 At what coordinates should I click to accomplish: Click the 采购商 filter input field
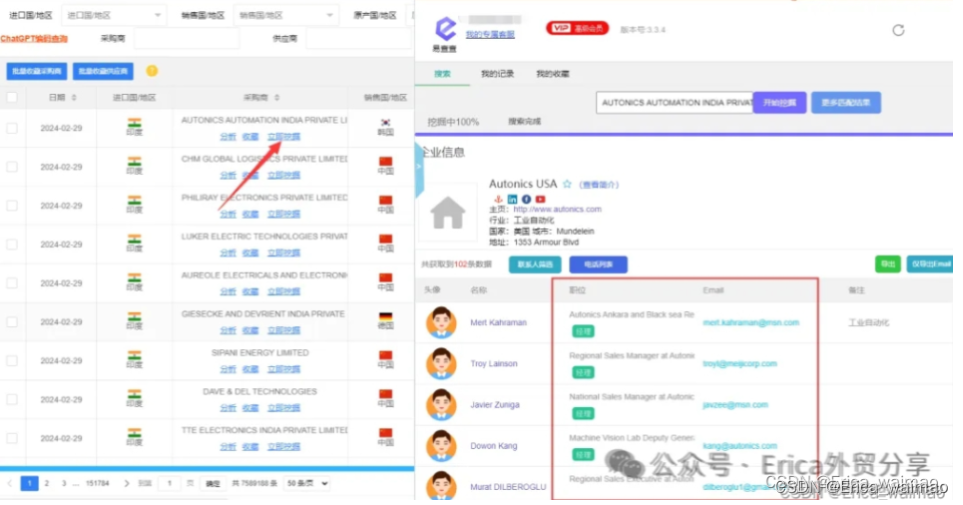(186, 38)
